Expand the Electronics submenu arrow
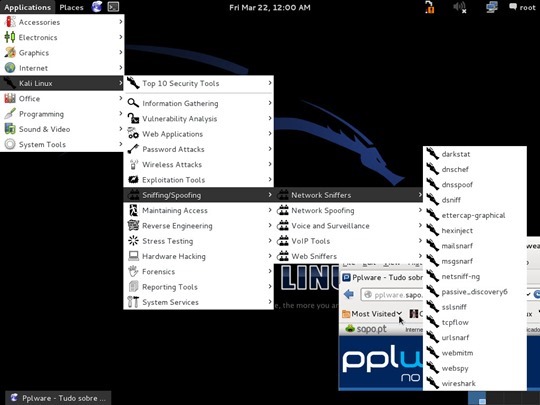 (121, 37)
